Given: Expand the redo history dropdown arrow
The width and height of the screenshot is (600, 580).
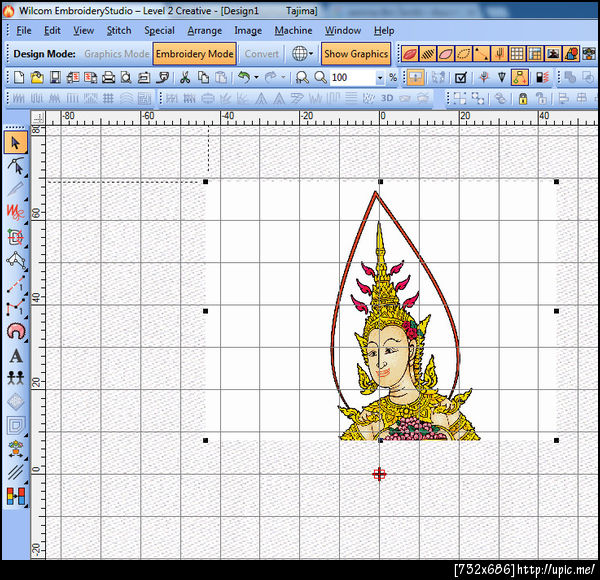Looking at the screenshot, I should 283,78.
